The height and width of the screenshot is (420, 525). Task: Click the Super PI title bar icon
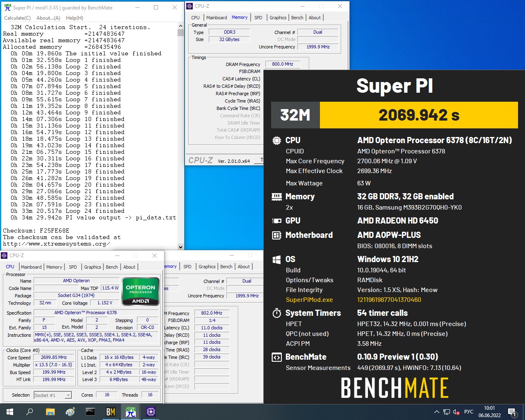[7, 7]
